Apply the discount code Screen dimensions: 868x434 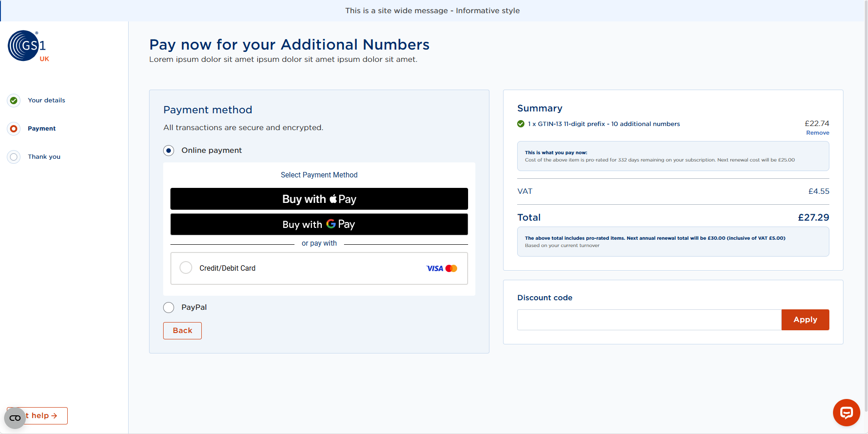click(804, 319)
